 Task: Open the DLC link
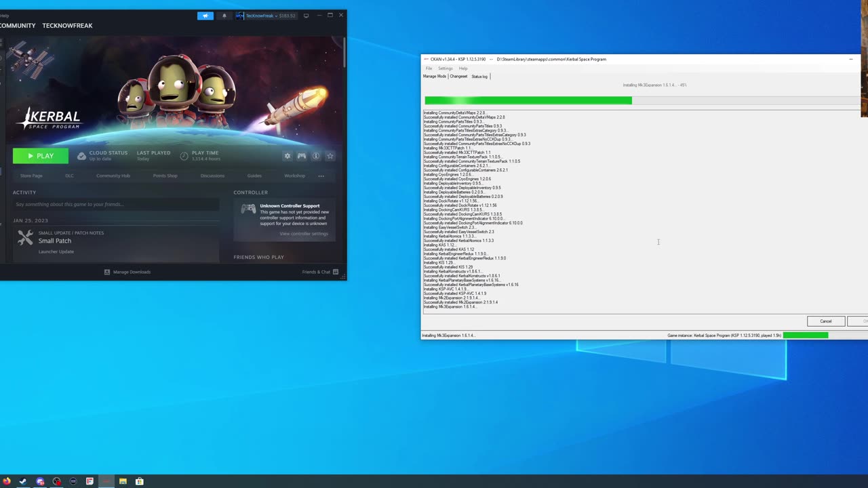(69, 176)
